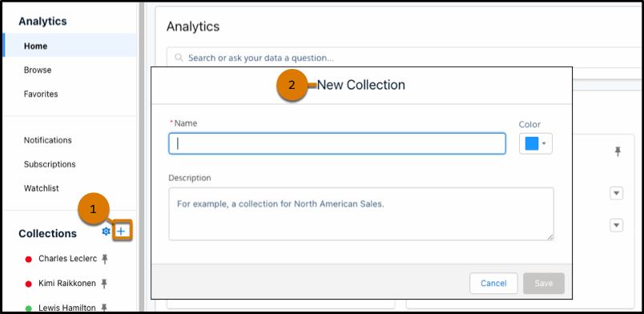Open Favorites in the sidebar

click(41, 94)
